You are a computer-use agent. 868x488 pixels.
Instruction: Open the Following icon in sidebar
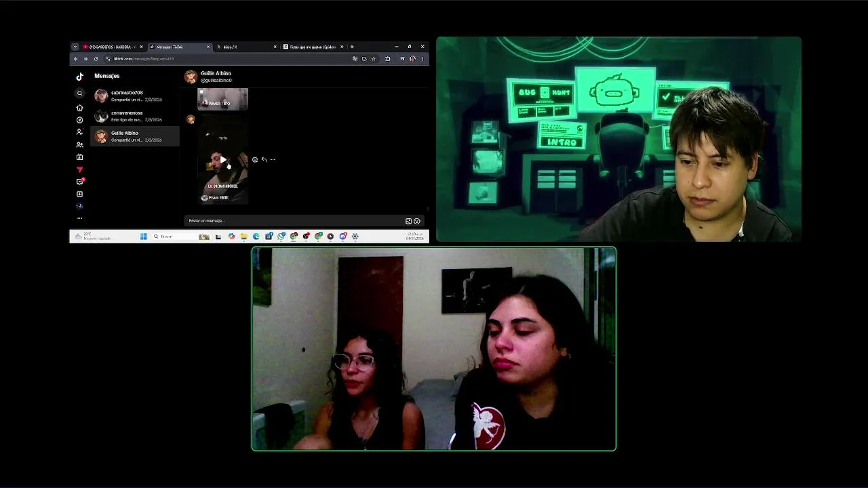pyautogui.click(x=79, y=132)
